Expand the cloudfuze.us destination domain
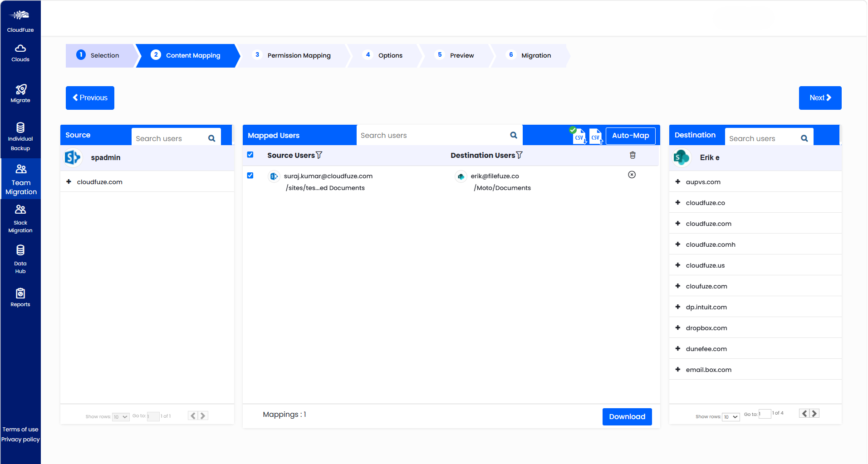Screen dimensions: 868x464 [x=677, y=265]
